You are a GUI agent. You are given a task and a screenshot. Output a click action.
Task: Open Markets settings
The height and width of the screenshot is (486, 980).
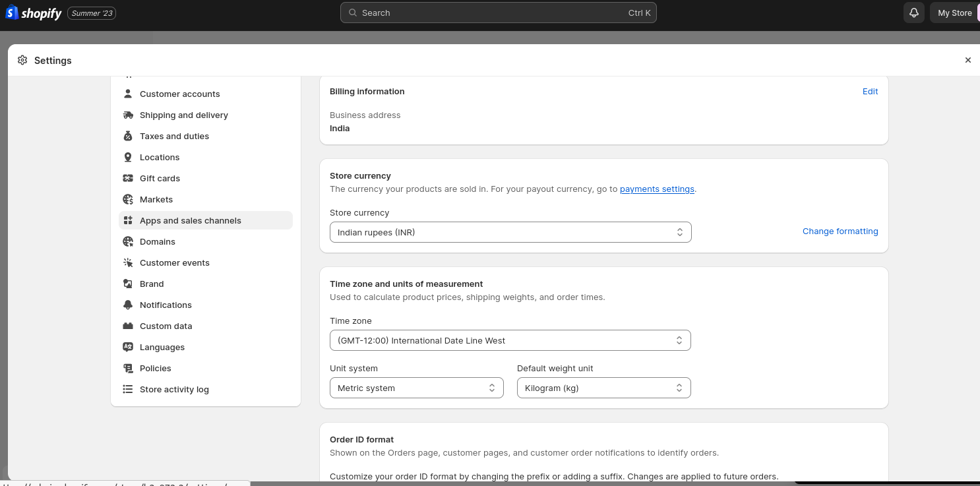pos(206,199)
